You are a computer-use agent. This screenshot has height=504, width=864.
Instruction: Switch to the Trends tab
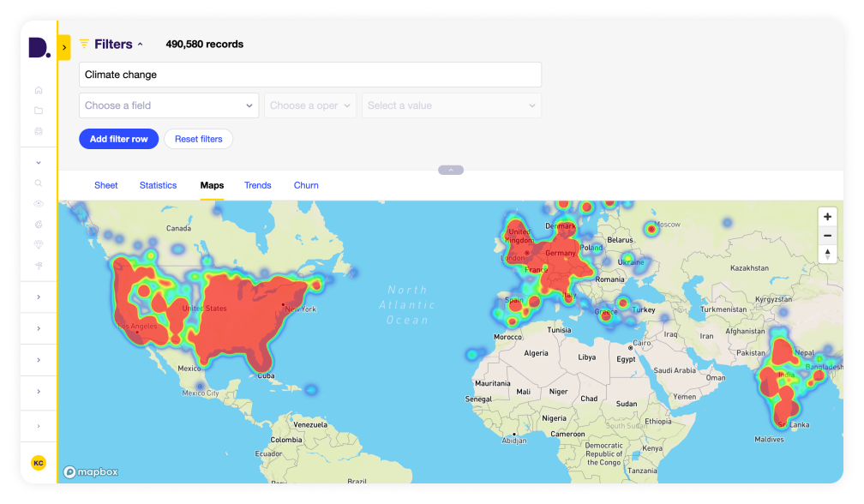pyautogui.click(x=258, y=185)
